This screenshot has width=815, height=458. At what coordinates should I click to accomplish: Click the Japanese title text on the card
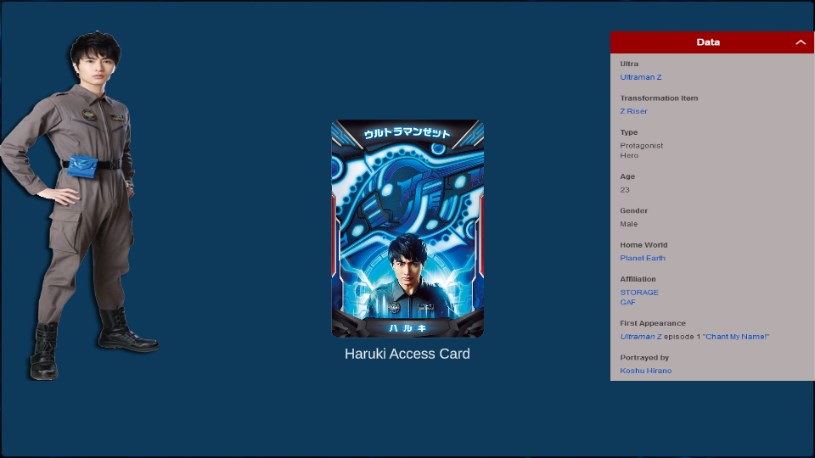[407, 133]
